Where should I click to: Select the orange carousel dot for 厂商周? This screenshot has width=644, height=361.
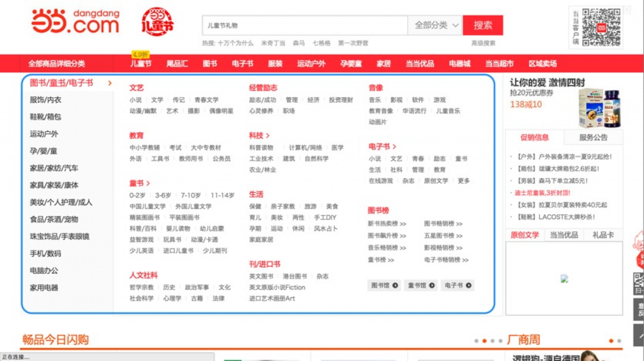[x=611, y=341]
